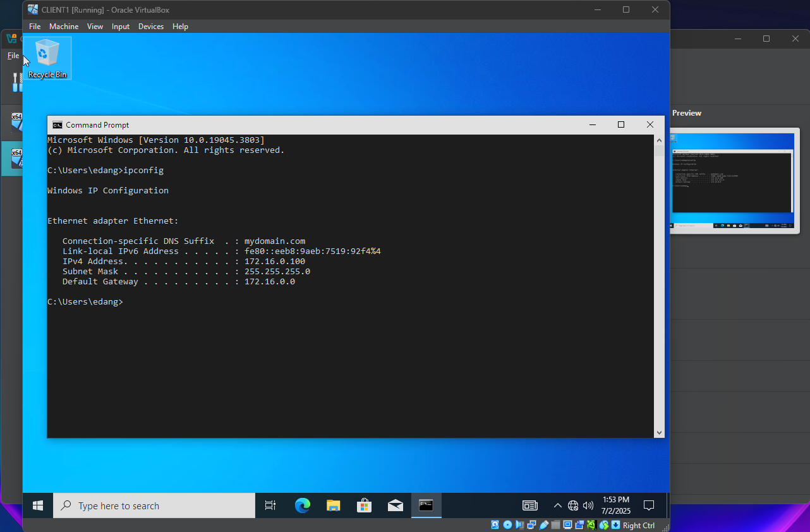Click the VirtualBox icon in CLIENT1 title bar
This screenshot has width=810, height=532.
[33, 9]
